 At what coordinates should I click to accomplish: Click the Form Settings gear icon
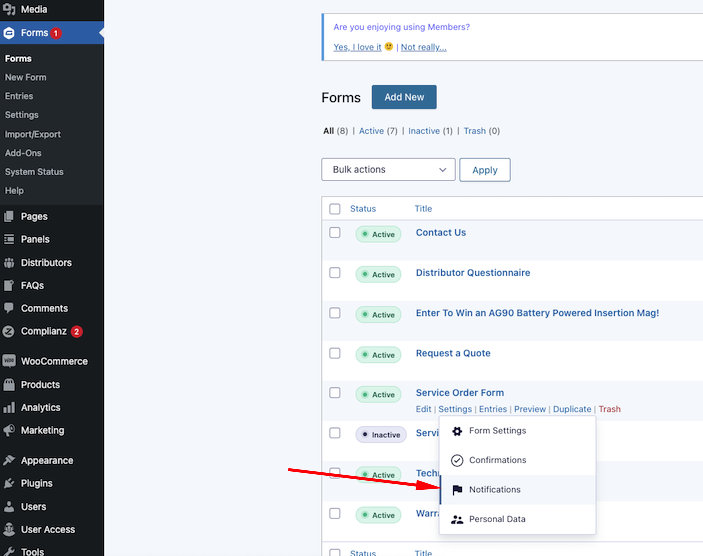457,431
